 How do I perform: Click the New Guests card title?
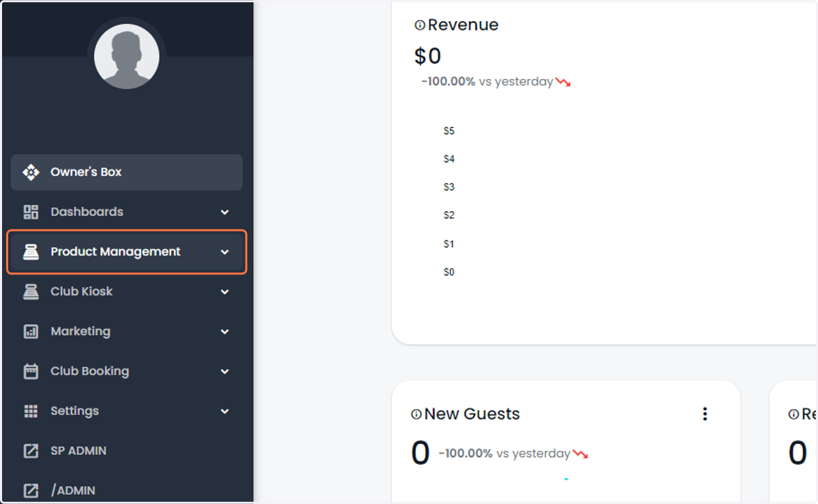[x=472, y=414]
